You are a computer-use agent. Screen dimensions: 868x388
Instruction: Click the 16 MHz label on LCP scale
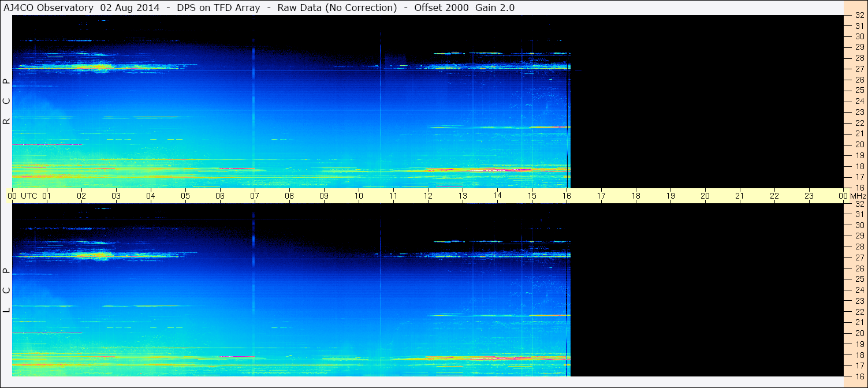(x=859, y=376)
